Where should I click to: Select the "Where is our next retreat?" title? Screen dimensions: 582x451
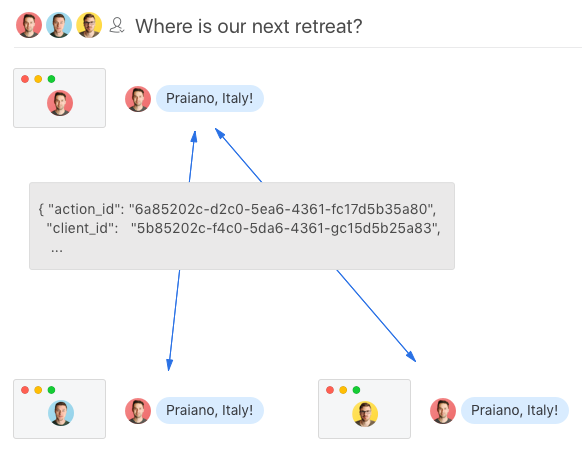coord(249,26)
